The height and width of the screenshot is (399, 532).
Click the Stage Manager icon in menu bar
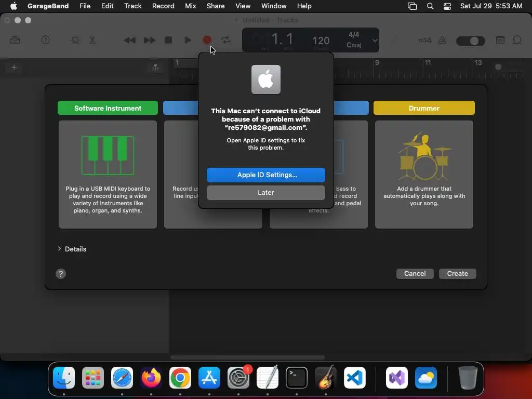point(412,6)
